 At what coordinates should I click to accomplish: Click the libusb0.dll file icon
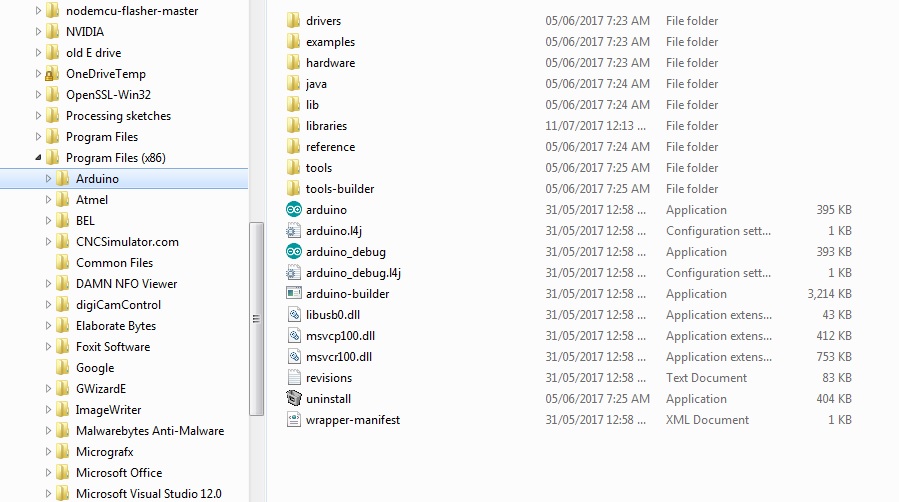(294, 315)
